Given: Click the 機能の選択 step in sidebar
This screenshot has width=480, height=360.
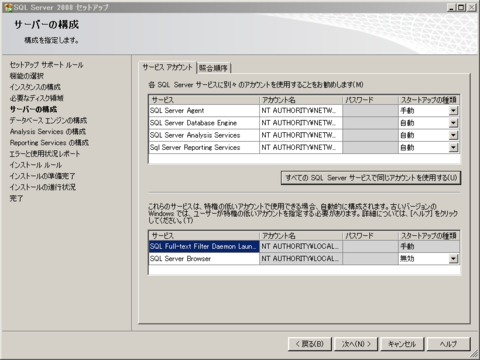Looking at the screenshot, I should pyautogui.click(x=27, y=76).
